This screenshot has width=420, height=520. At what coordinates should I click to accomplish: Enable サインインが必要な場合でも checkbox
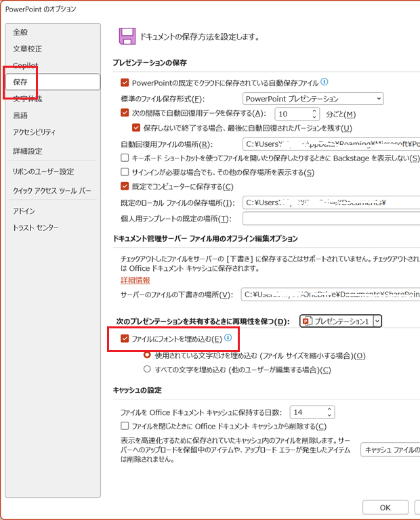click(124, 172)
